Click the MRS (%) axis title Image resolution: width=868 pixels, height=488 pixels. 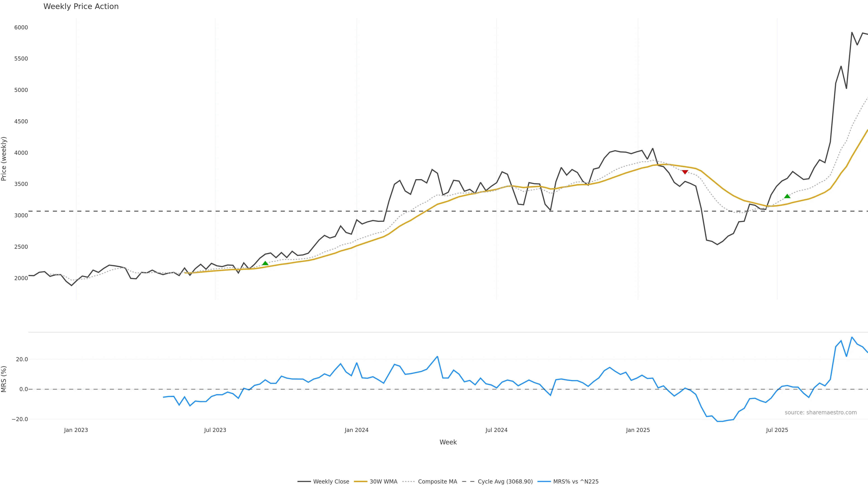coord(4,379)
